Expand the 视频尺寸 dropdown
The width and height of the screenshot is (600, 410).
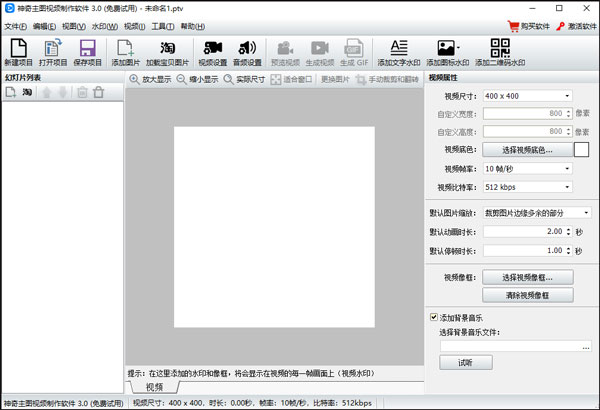coord(567,96)
